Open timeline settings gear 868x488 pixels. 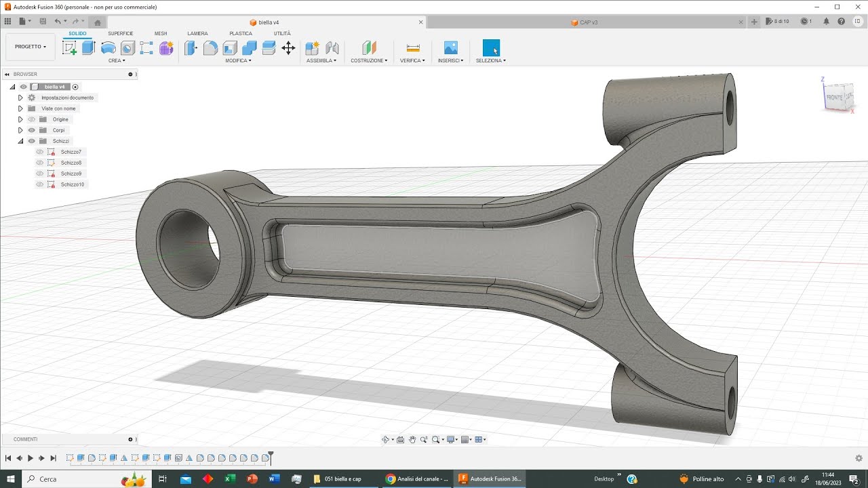point(859,458)
